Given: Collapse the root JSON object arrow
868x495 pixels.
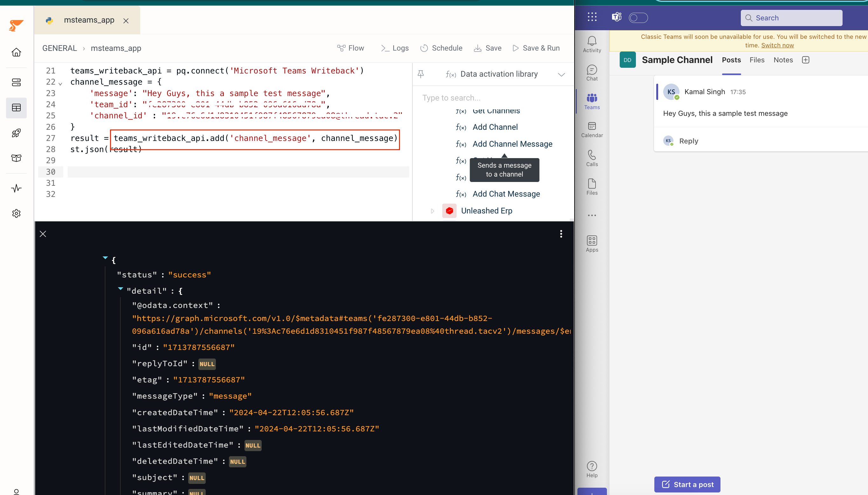Looking at the screenshot, I should pyautogui.click(x=105, y=258).
